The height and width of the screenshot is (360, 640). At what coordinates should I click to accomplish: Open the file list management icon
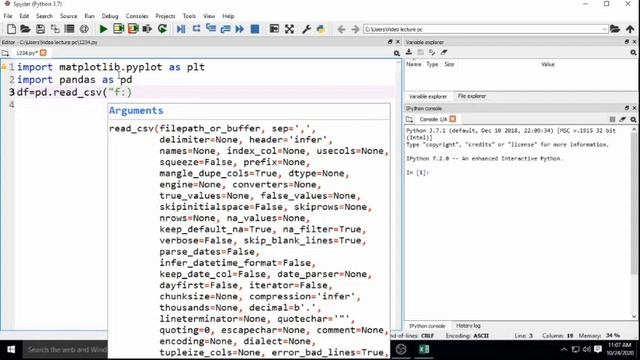(69, 29)
